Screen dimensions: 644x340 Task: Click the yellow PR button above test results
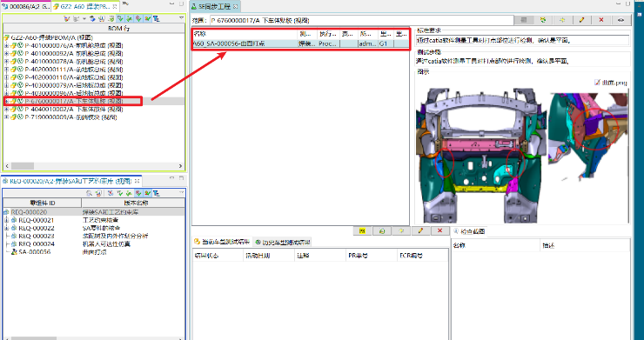[362, 230]
